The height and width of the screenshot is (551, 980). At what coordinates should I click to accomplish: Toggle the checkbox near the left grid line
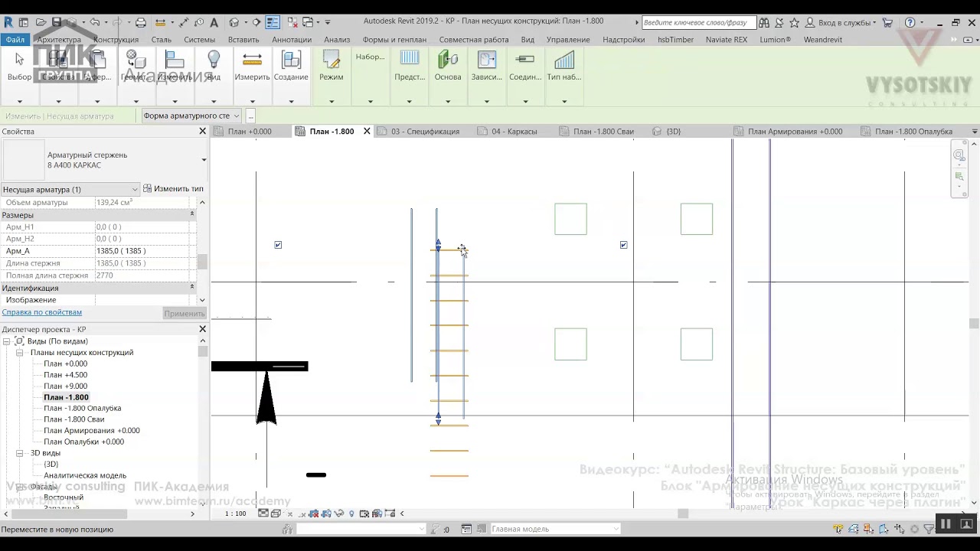(x=278, y=245)
